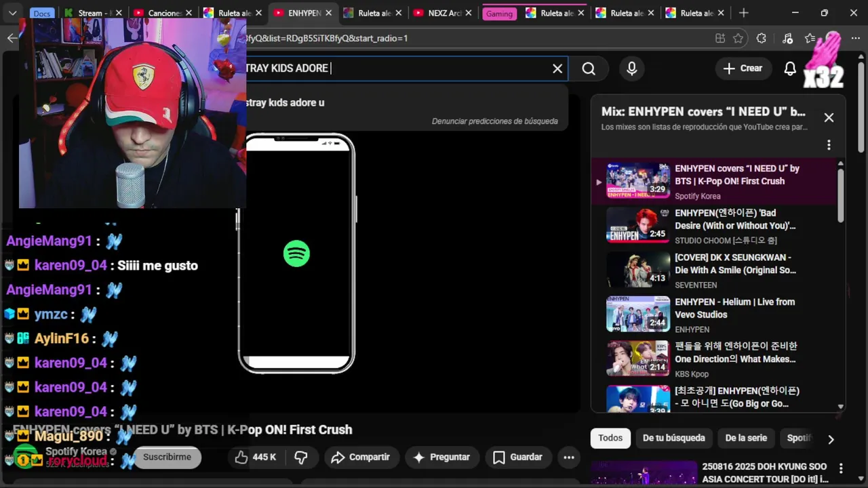
Task: Open ENHYPEN Bad Desire video thumbnail
Action: click(638, 226)
